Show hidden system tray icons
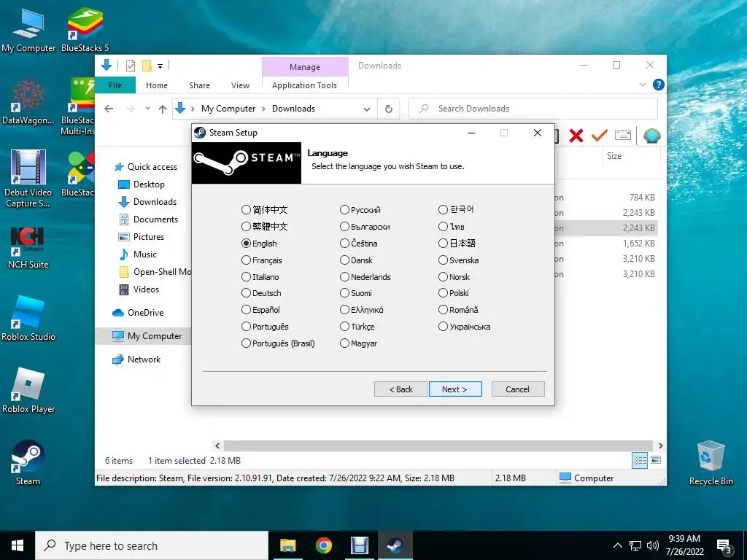The height and width of the screenshot is (560, 747). (x=617, y=545)
